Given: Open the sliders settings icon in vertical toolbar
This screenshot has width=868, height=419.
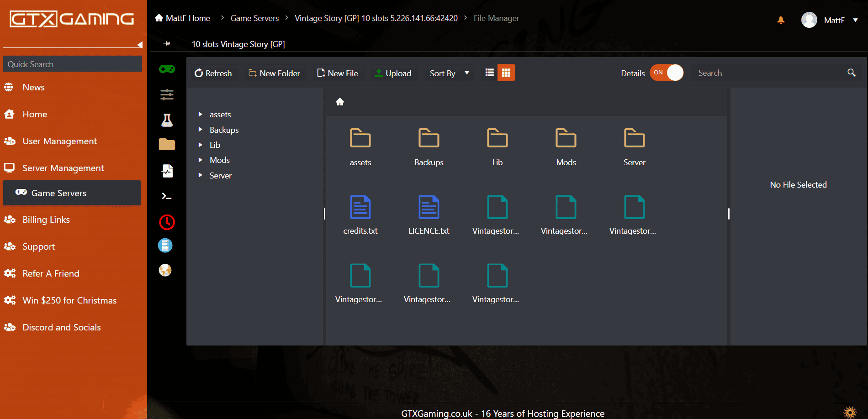Looking at the screenshot, I should click(x=167, y=94).
